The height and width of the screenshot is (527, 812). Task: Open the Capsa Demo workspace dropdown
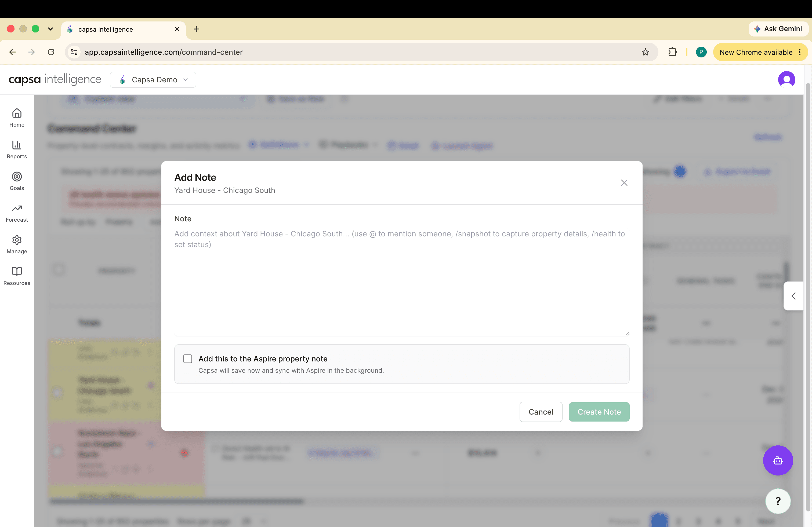[x=153, y=80]
